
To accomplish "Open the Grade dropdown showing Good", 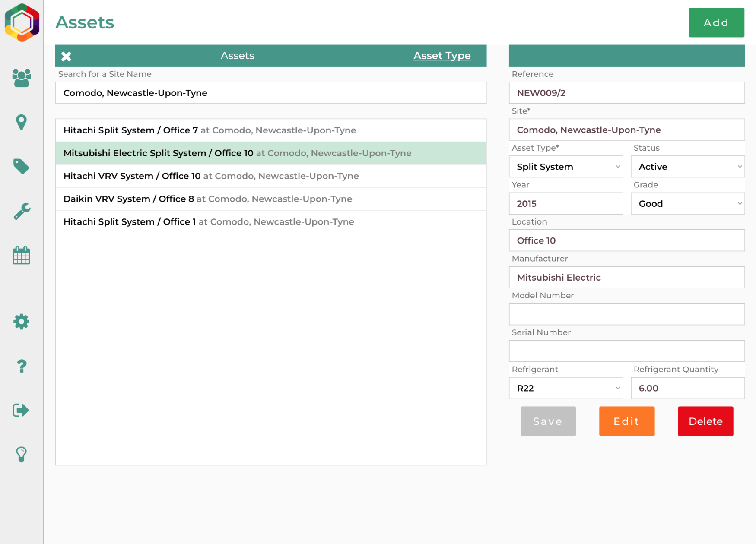I will point(688,203).
